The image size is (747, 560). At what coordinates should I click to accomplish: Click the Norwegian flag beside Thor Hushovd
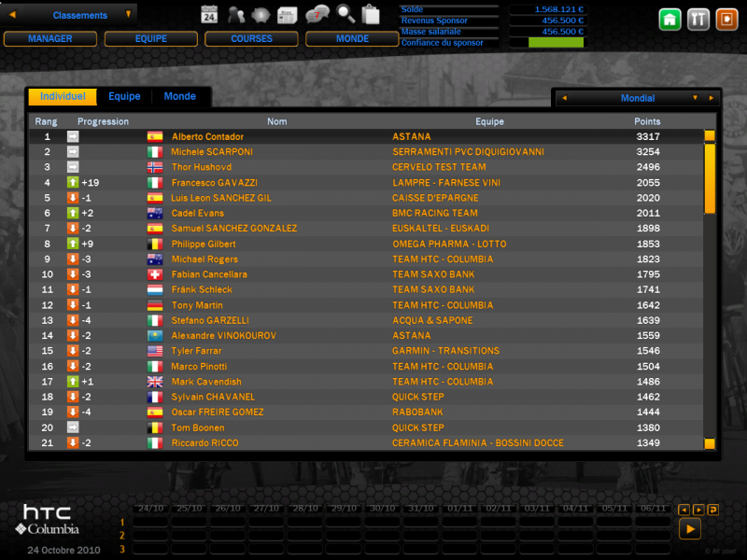[155, 167]
